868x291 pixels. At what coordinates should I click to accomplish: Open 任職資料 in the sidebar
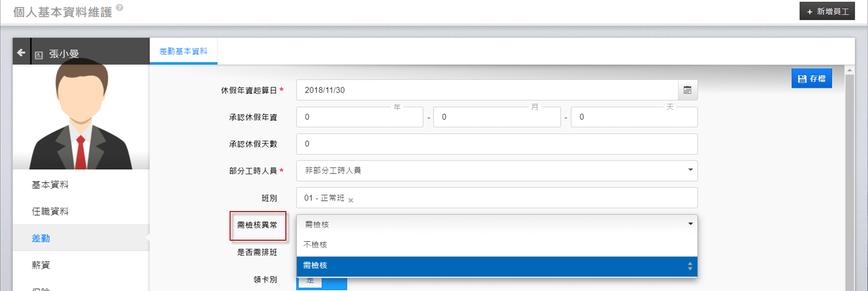(50, 212)
